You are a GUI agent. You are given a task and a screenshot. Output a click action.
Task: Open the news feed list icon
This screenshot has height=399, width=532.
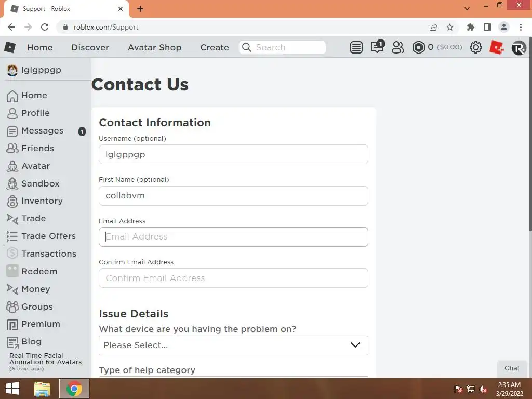pos(356,47)
